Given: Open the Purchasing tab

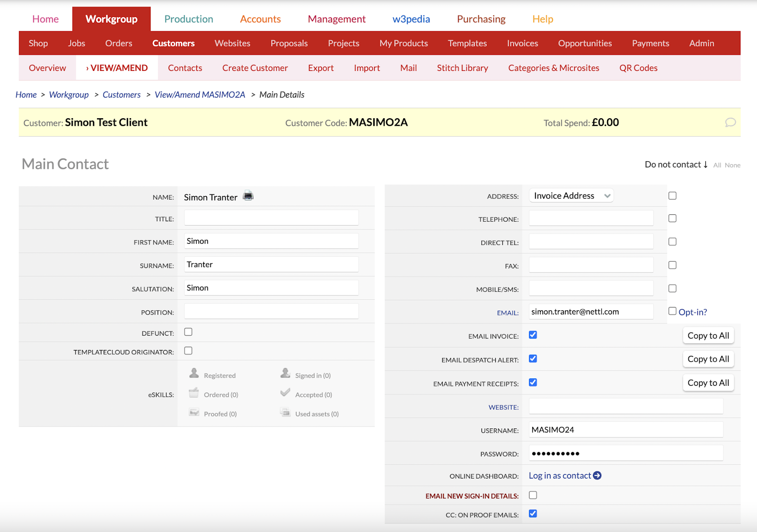Looking at the screenshot, I should [x=481, y=19].
